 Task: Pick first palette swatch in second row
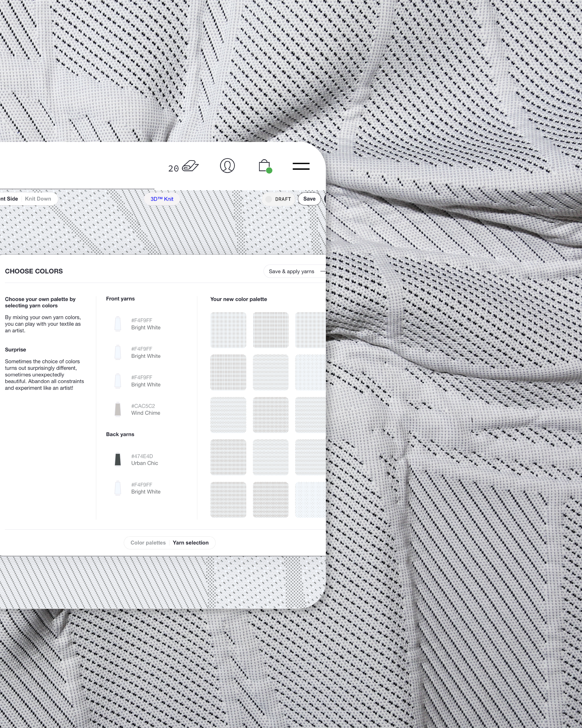[x=228, y=372]
